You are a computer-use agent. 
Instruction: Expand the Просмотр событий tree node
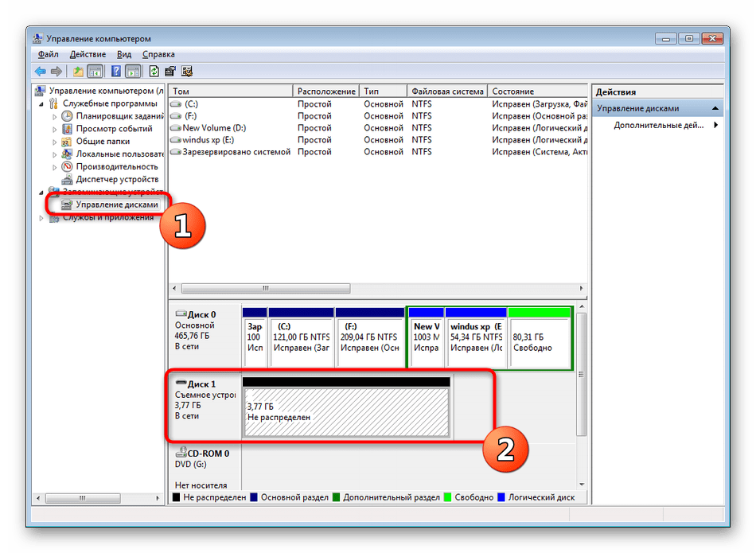click(55, 129)
